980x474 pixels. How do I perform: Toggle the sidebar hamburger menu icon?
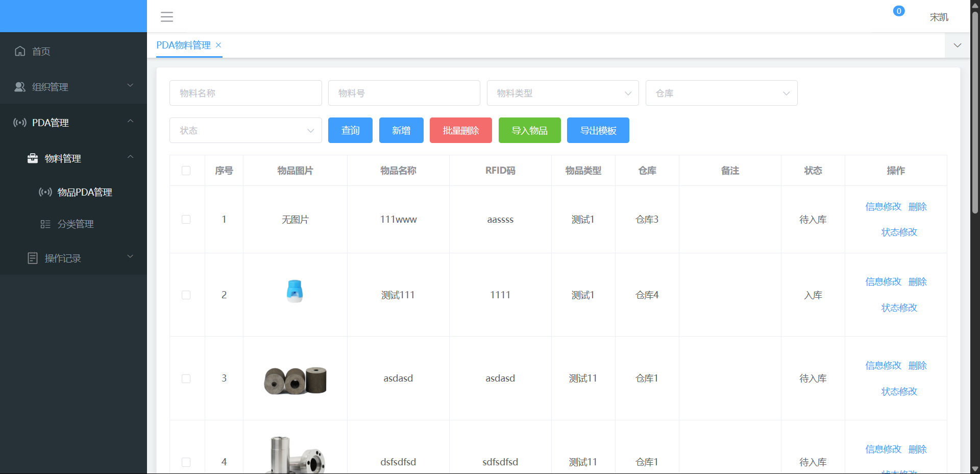167,17
